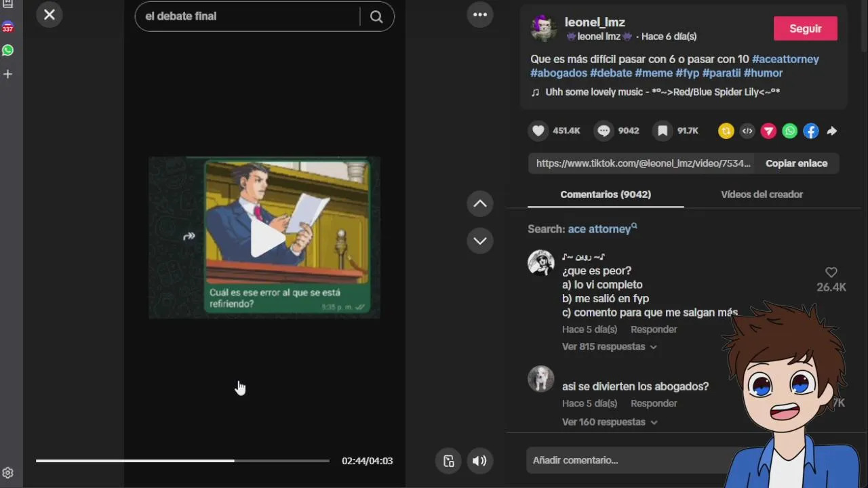Click Copiar enlace button

tap(797, 163)
